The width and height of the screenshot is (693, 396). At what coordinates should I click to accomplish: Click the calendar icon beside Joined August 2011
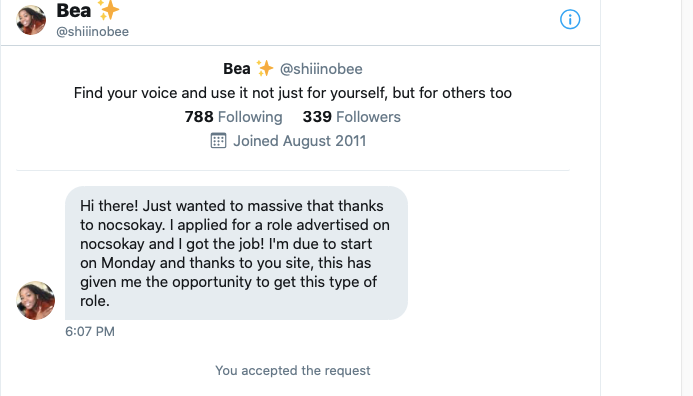pos(218,141)
